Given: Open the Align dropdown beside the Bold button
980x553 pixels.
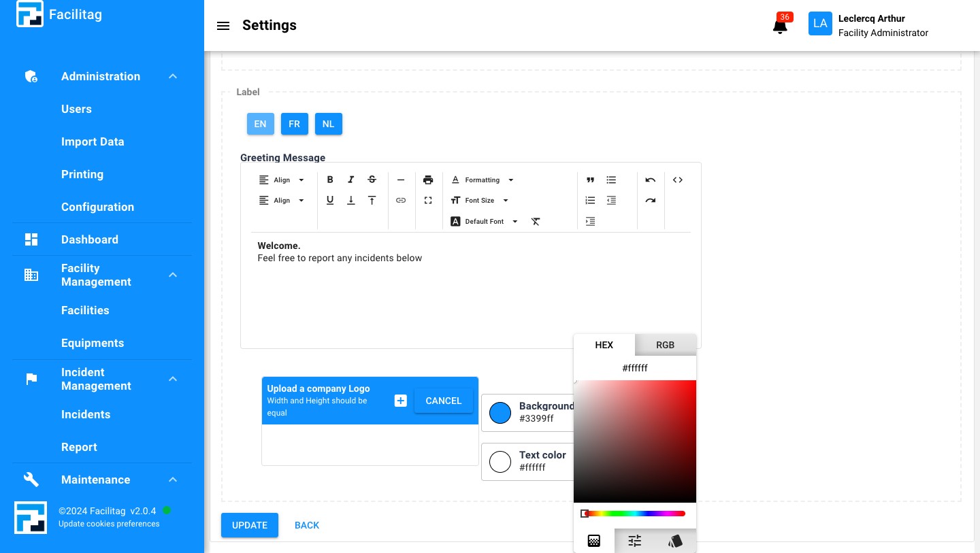Looking at the screenshot, I should pos(282,180).
